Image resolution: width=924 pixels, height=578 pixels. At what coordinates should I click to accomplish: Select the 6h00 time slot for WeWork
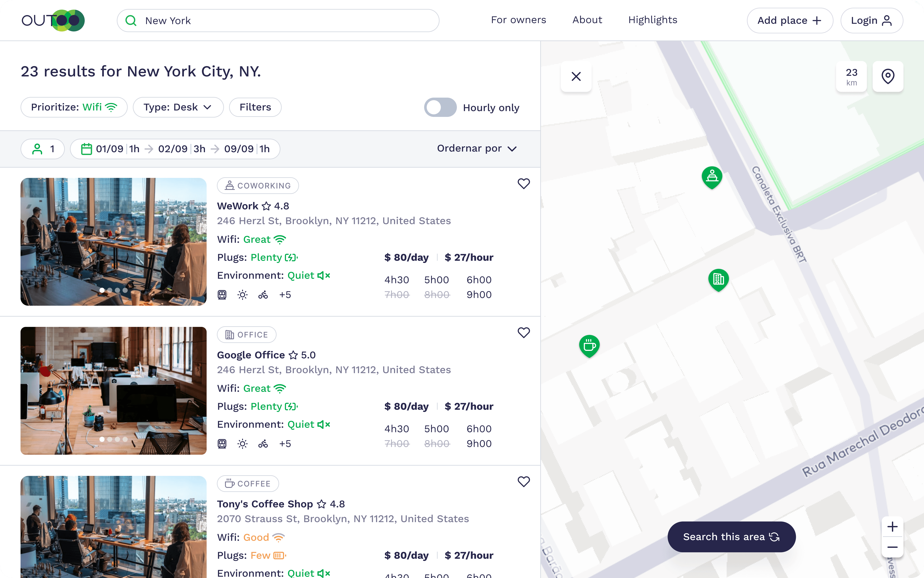(479, 280)
